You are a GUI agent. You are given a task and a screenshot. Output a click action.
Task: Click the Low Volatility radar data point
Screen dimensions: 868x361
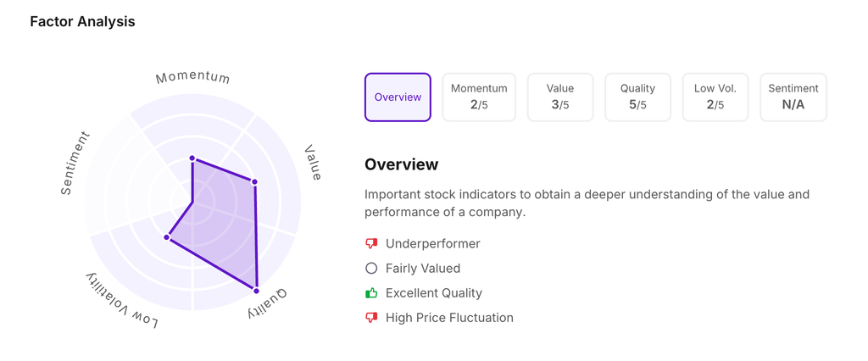point(167,237)
